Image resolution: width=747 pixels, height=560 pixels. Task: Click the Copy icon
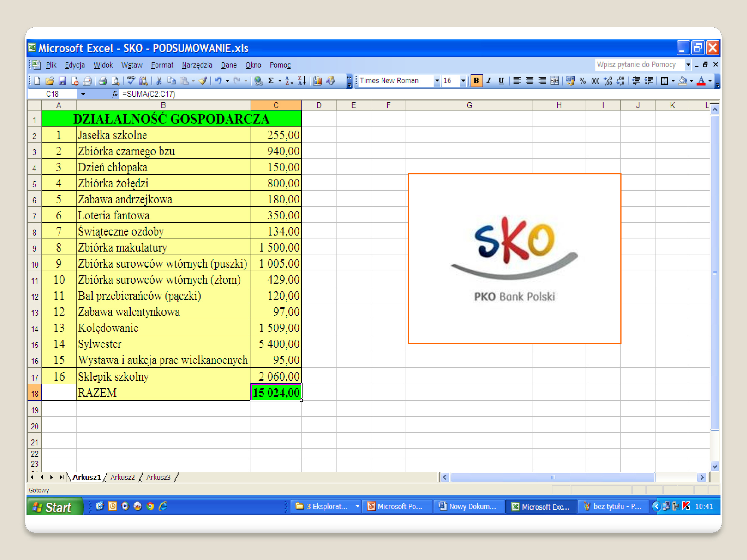pos(171,81)
